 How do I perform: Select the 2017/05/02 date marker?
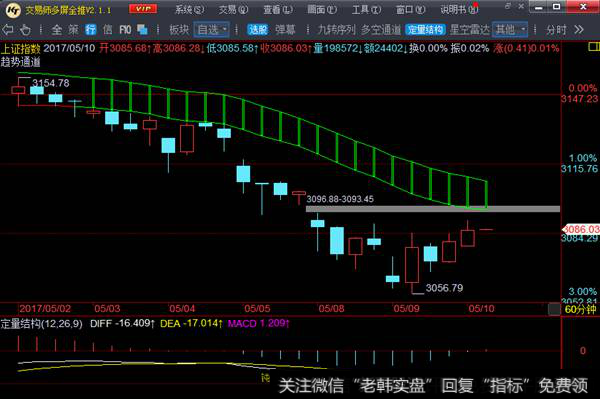tap(45, 308)
